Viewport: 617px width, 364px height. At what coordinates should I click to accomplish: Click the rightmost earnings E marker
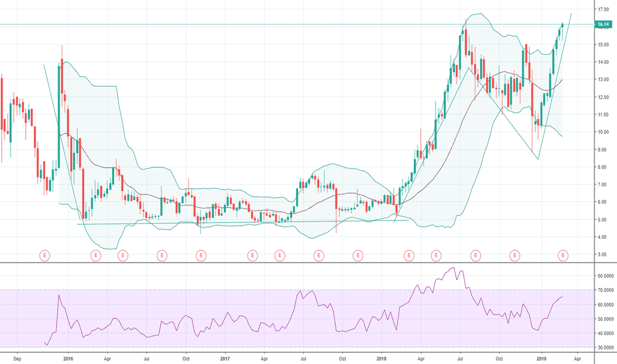click(x=563, y=255)
